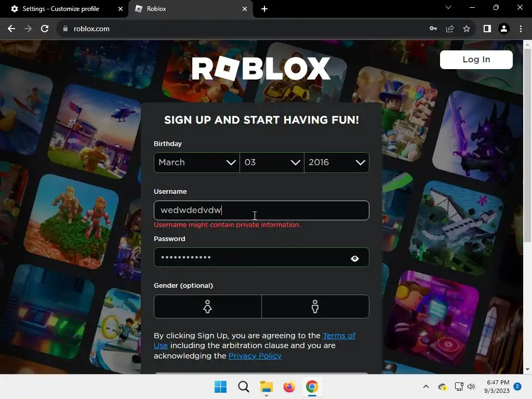The image size is (532, 399).
Task: Go back with the browser back arrow
Action: 11,29
